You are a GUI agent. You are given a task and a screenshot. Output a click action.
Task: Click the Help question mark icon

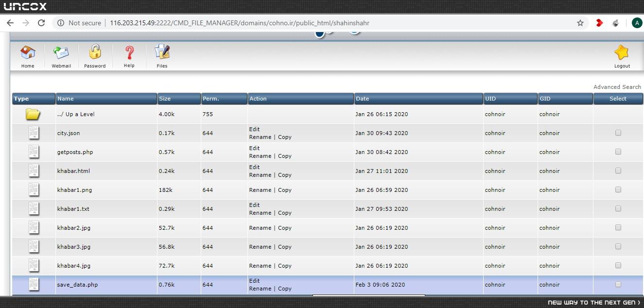point(129,52)
